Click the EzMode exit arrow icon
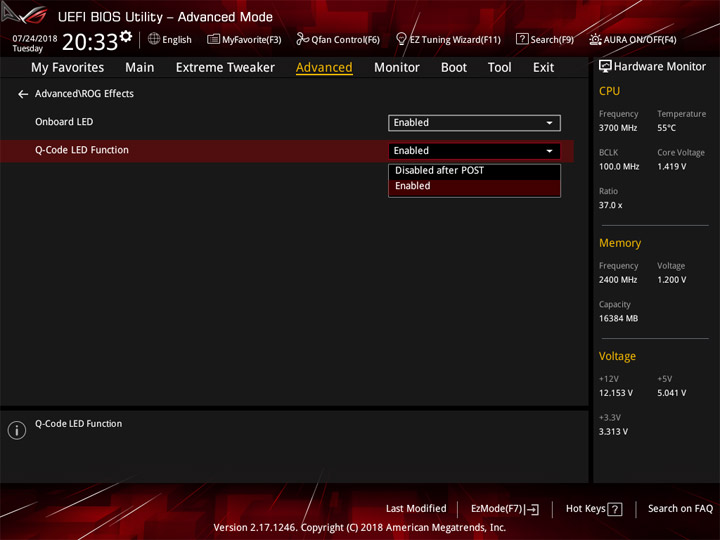The image size is (720, 540). pos(533,509)
